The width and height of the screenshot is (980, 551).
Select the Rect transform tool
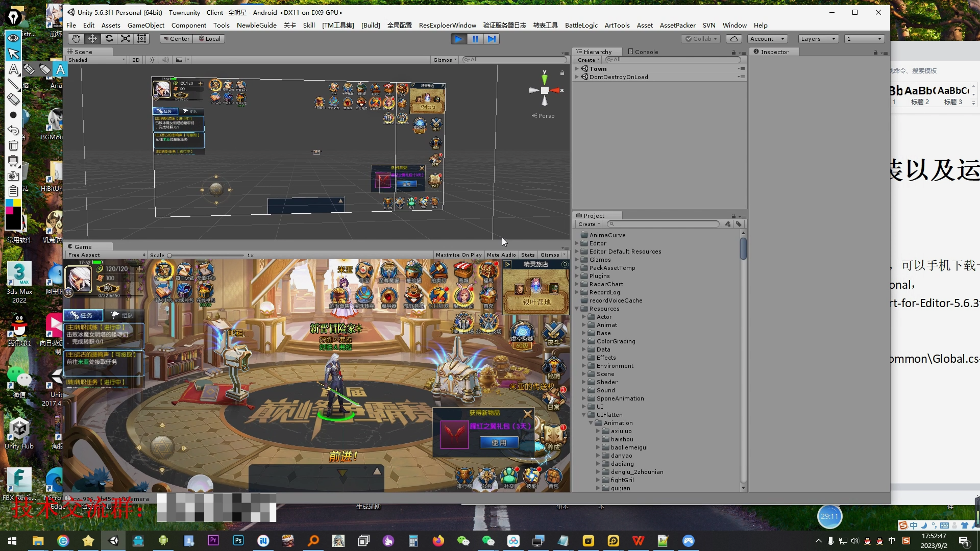[x=142, y=39]
